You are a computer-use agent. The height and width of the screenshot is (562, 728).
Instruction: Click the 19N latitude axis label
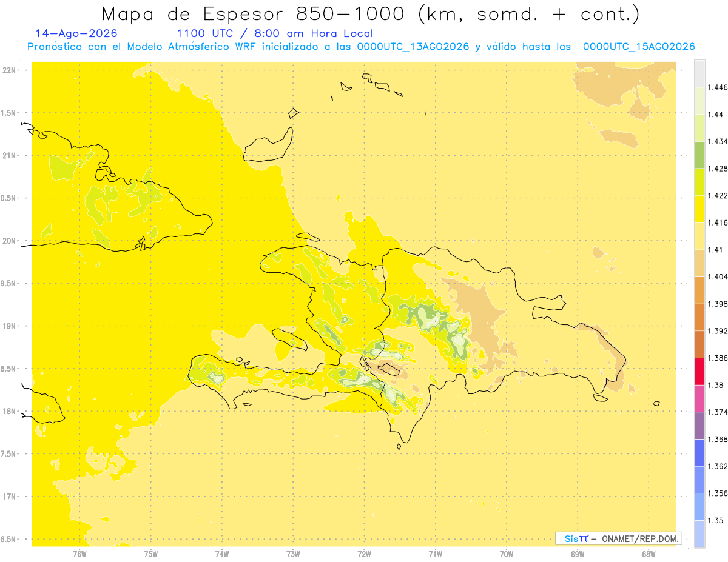tap(10, 326)
